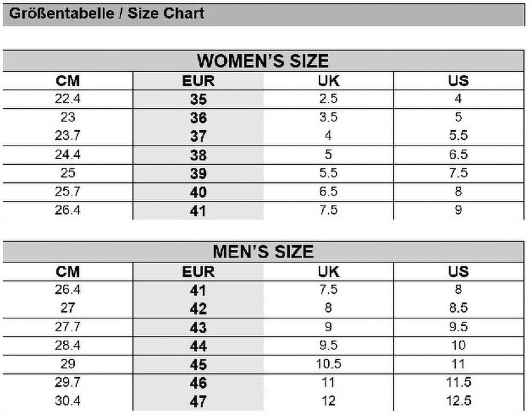Select women's EUR size 38 cell

coord(198,155)
